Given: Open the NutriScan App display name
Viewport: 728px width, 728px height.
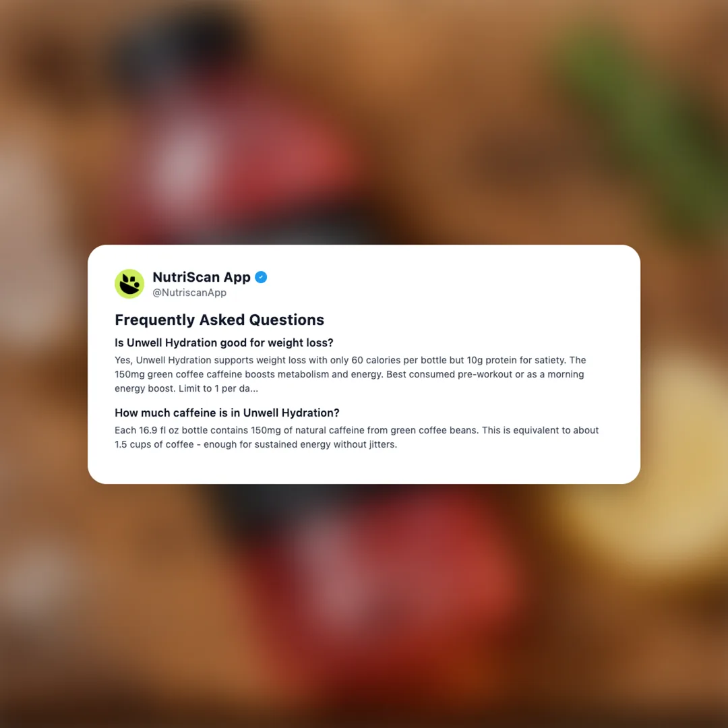Looking at the screenshot, I should 202,277.
